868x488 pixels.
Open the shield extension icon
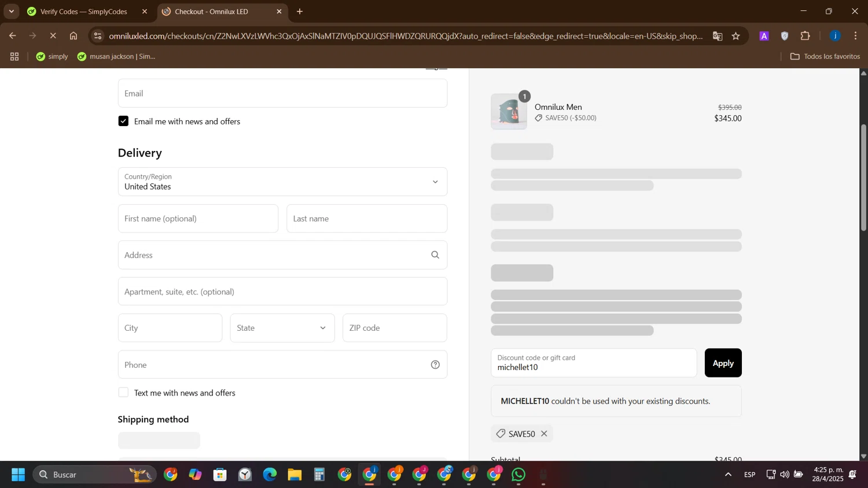(785, 36)
